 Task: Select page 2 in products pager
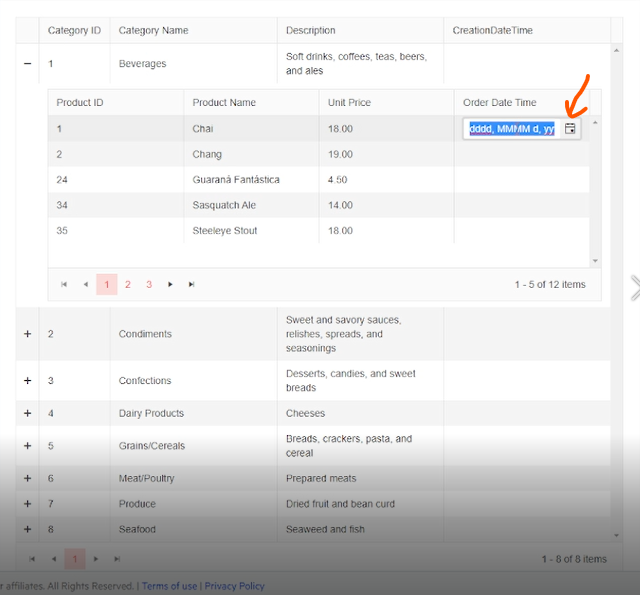click(x=128, y=285)
